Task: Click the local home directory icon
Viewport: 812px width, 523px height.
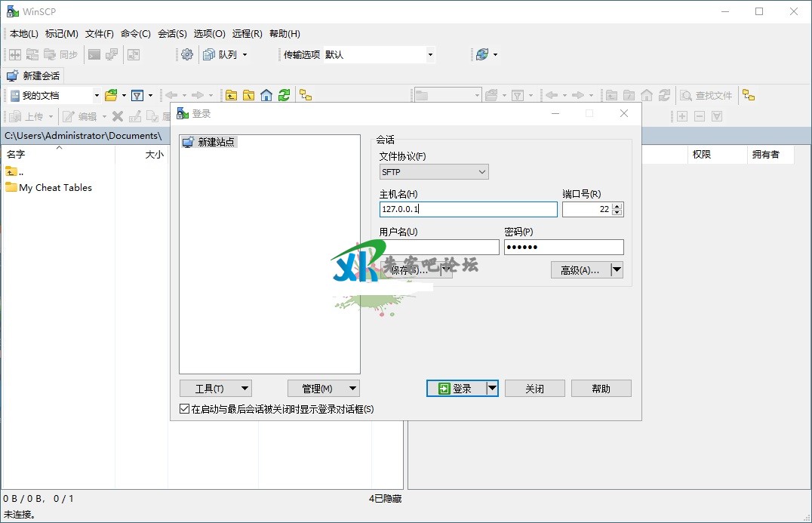Action: [x=266, y=95]
